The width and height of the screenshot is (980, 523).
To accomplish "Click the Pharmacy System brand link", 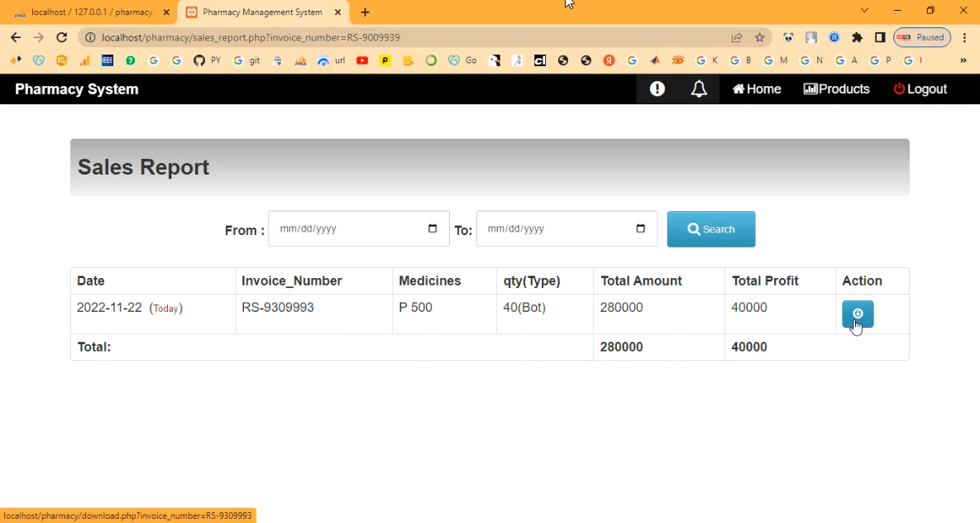I will [77, 89].
